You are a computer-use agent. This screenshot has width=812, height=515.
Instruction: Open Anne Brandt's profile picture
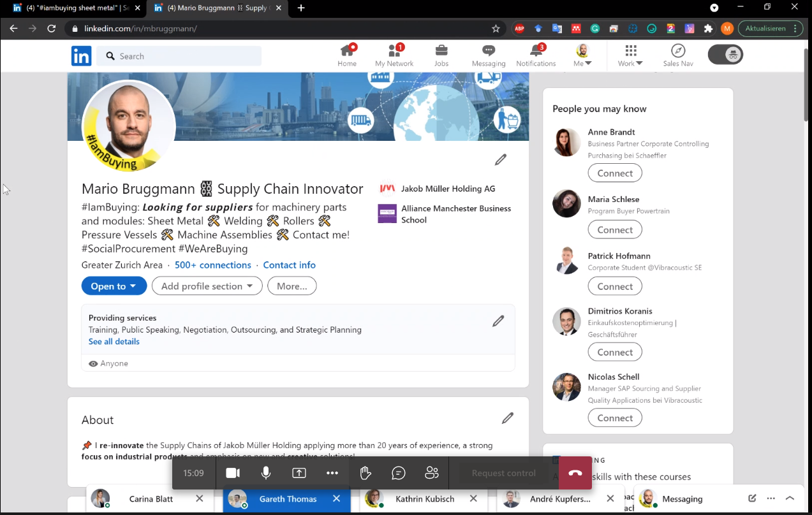pyautogui.click(x=566, y=141)
